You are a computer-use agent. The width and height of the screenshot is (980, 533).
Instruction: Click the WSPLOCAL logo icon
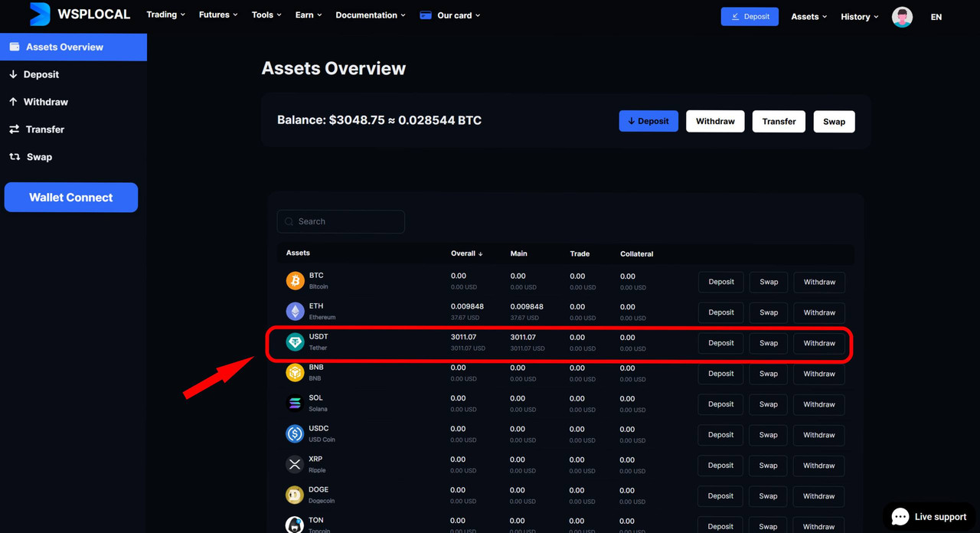pyautogui.click(x=40, y=14)
